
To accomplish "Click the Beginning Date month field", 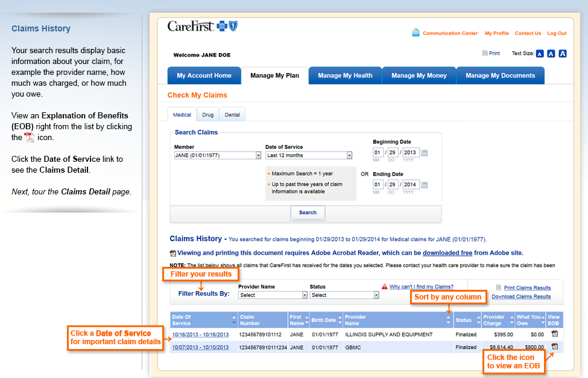I will point(378,152).
